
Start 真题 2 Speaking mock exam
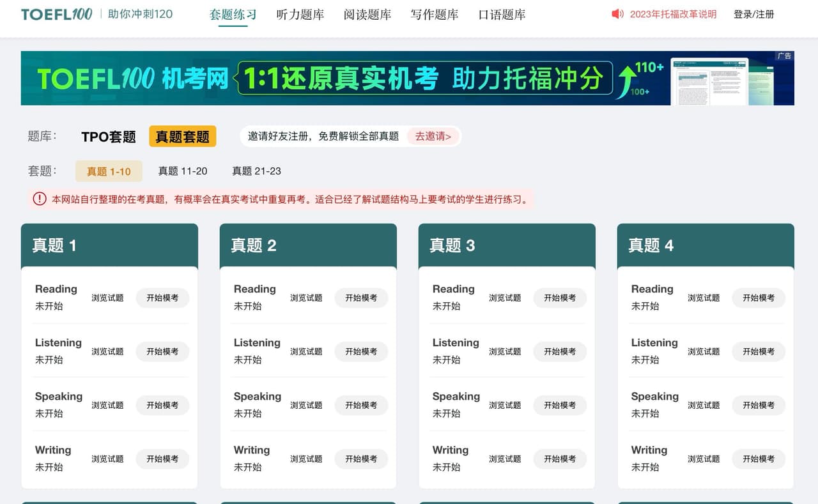point(361,405)
